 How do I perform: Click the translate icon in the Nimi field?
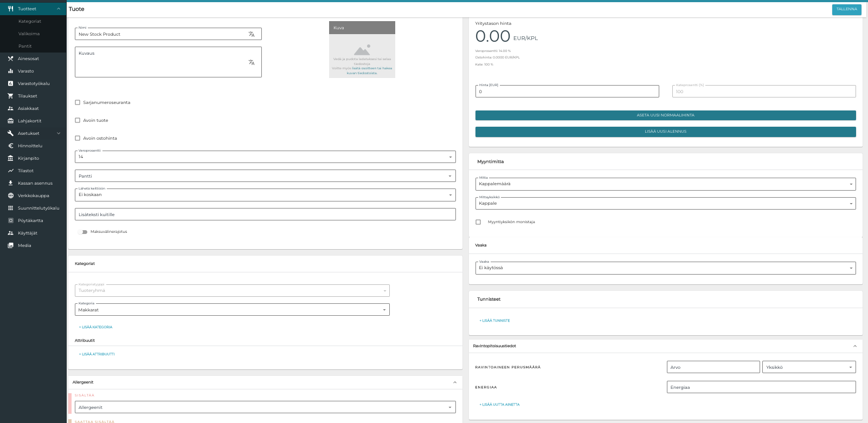click(x=252, y=34)
